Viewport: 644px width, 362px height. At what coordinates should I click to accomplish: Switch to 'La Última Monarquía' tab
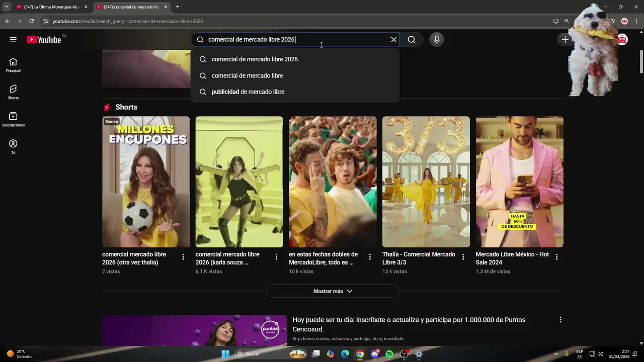point(52,7)
